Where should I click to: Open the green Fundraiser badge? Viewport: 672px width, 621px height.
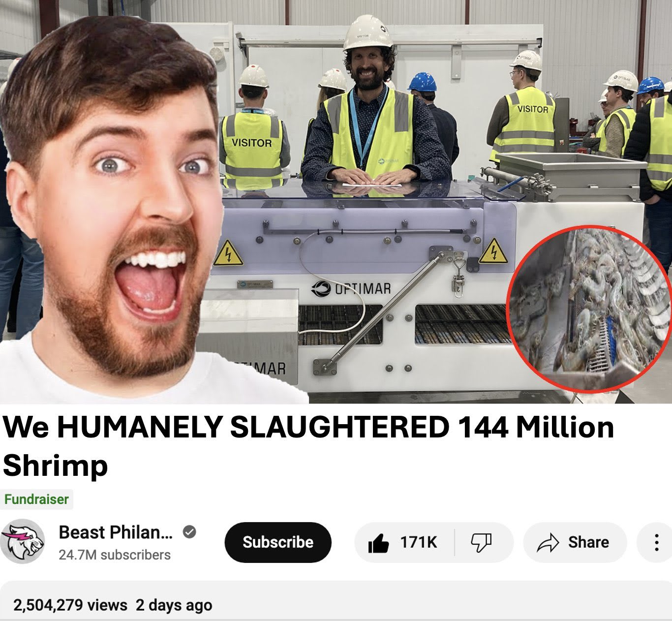36,499
